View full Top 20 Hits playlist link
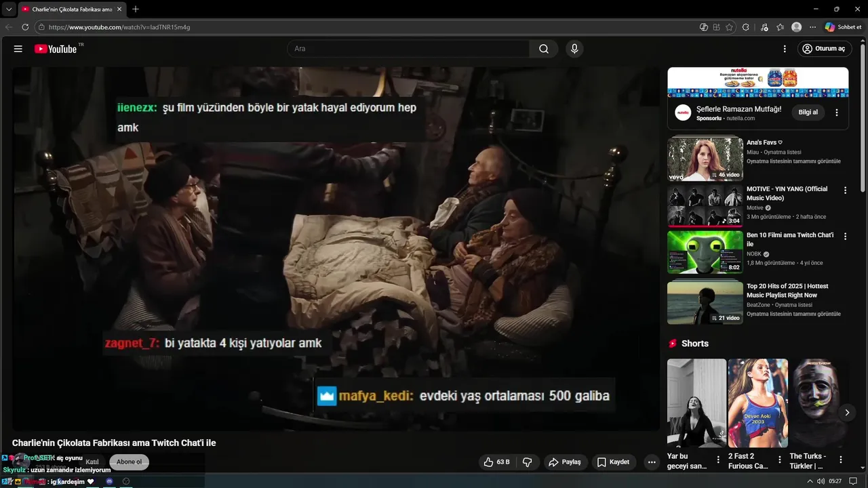Viewport: 868px width, 488px height. coord(793,314)
